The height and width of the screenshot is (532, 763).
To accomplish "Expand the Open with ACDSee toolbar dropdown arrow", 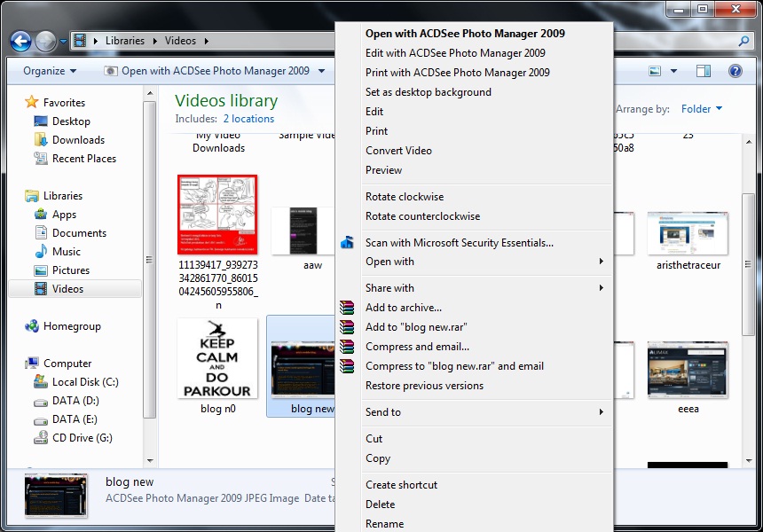I will [x=322, y=71].
